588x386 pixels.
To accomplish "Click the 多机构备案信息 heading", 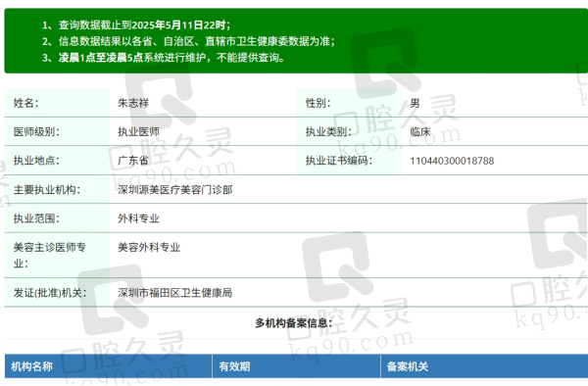I will pyautogui.click(x=294, y=323).
